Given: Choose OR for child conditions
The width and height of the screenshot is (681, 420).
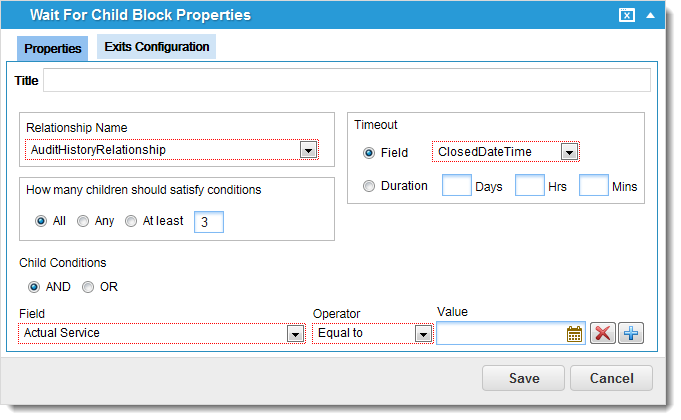Looking at the screenshot, I should pos(88,287).
